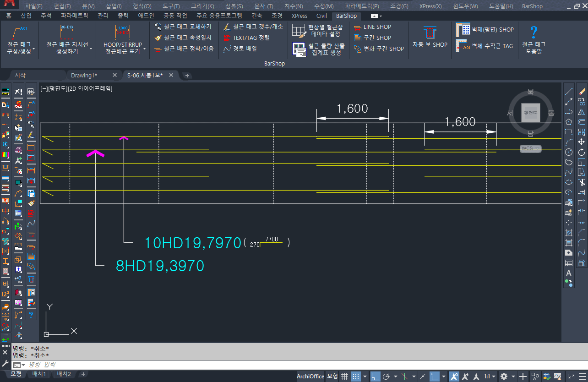Toggle snap mode in the status bar
Screen dimensions: 588x382
(356, 377)
